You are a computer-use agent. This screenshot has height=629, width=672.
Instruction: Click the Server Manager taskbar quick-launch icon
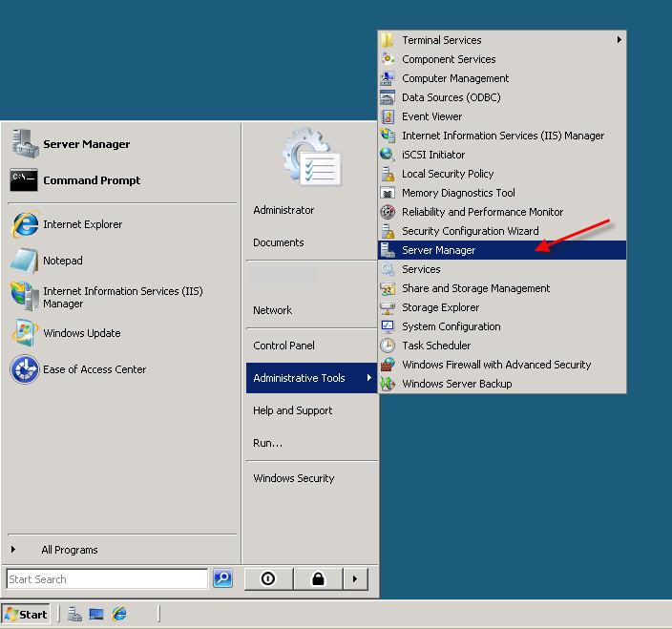(x=75, y=614)
